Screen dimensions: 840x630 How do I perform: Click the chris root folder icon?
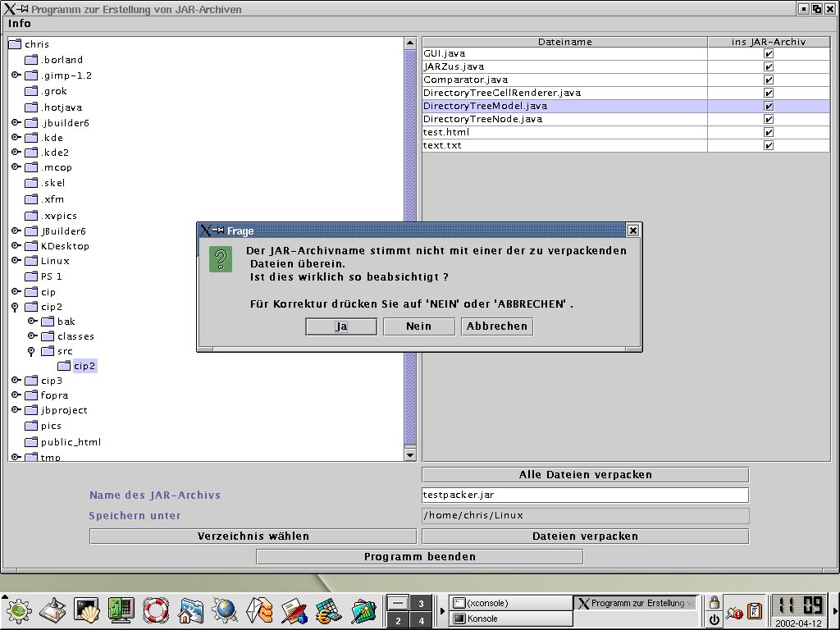[15, 44]
